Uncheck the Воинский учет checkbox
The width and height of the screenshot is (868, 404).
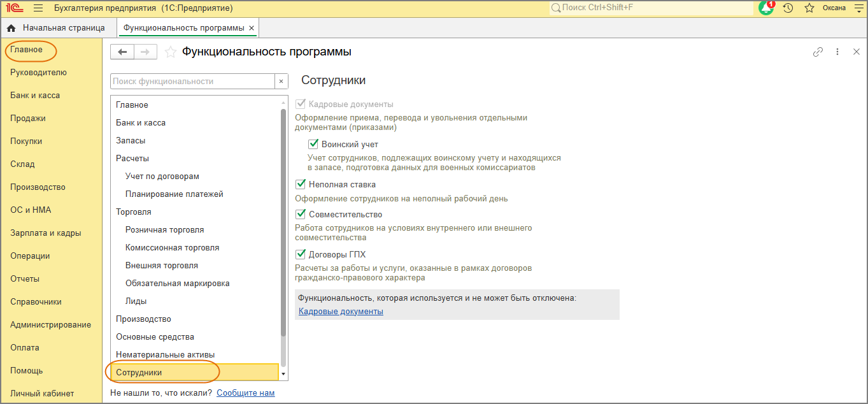tap(313, 144)
